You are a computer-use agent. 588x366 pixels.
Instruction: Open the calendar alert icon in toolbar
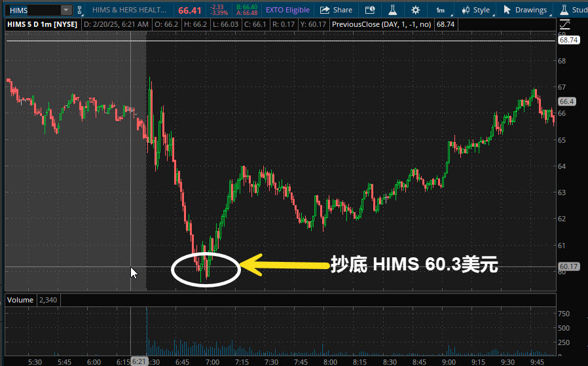pyautogui.click(x=370, y=10)
